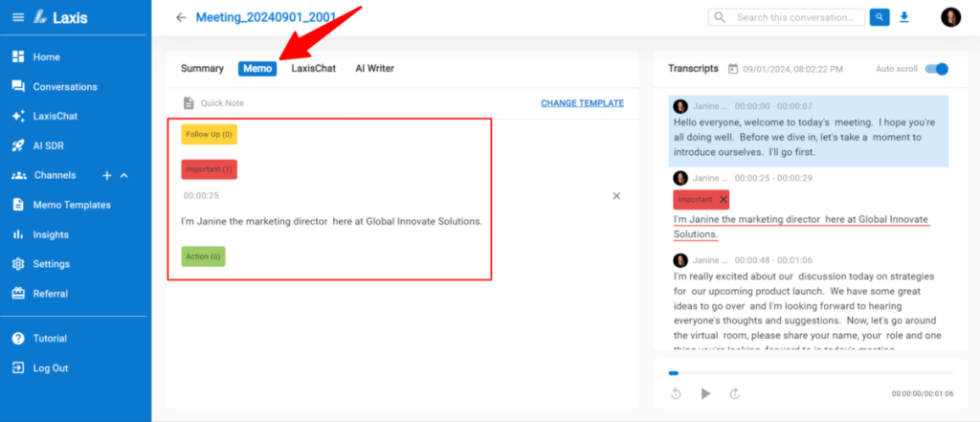This screenshot has height=422, width=980.
Task: Open the AI Writer tab
Action: [374, 69]
